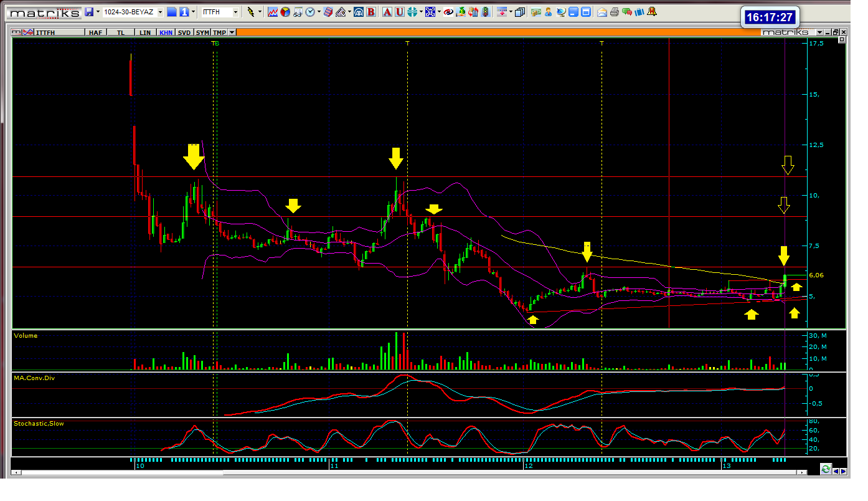
Task: Click the clock icon in toolbar
Action: pyautogui.click(x=310, y=12)
